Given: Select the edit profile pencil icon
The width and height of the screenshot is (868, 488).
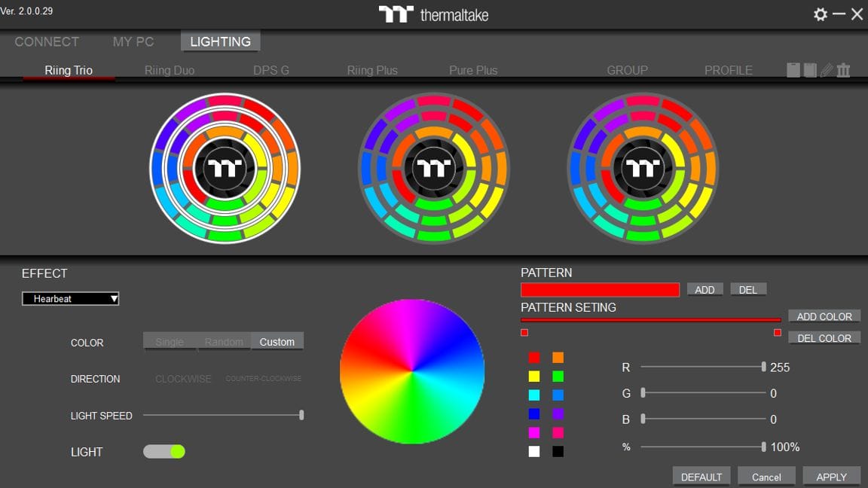Looking at the screenshot, I should [827, 69].
